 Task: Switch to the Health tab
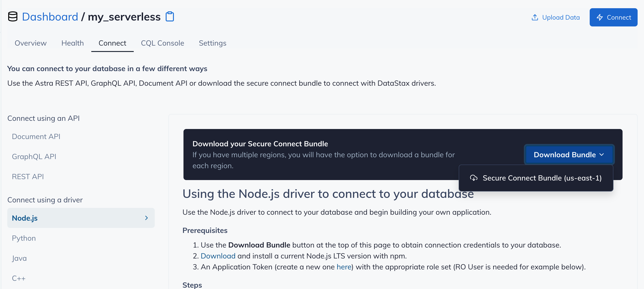pyautogui.click(x=73, y=43)
